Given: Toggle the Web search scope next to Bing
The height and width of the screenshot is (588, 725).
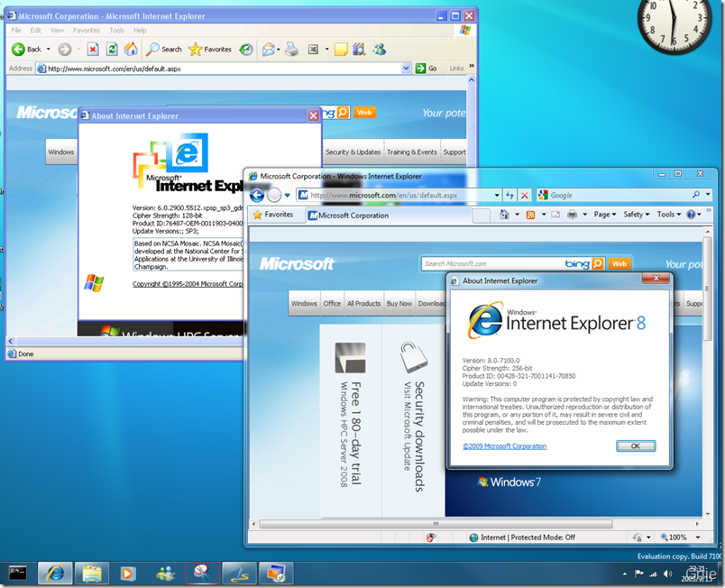Looking at the screenshot, I should coord(619,263).
